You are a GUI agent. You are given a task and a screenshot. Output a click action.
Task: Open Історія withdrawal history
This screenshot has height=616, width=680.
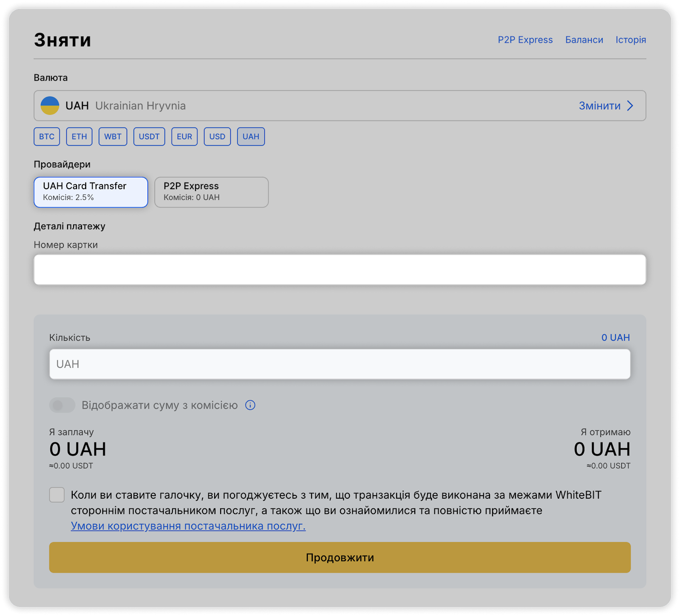[x=631, y=40]
